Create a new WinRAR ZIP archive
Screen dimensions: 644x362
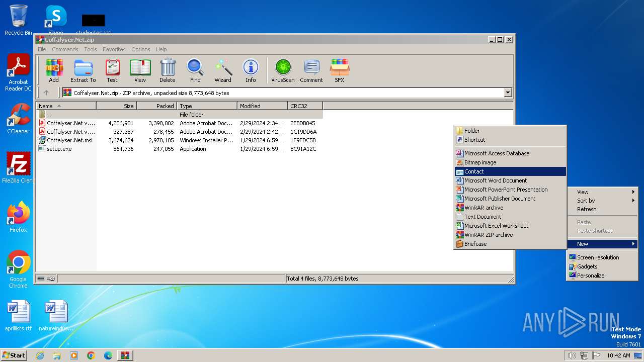click(x=510, y=235)
